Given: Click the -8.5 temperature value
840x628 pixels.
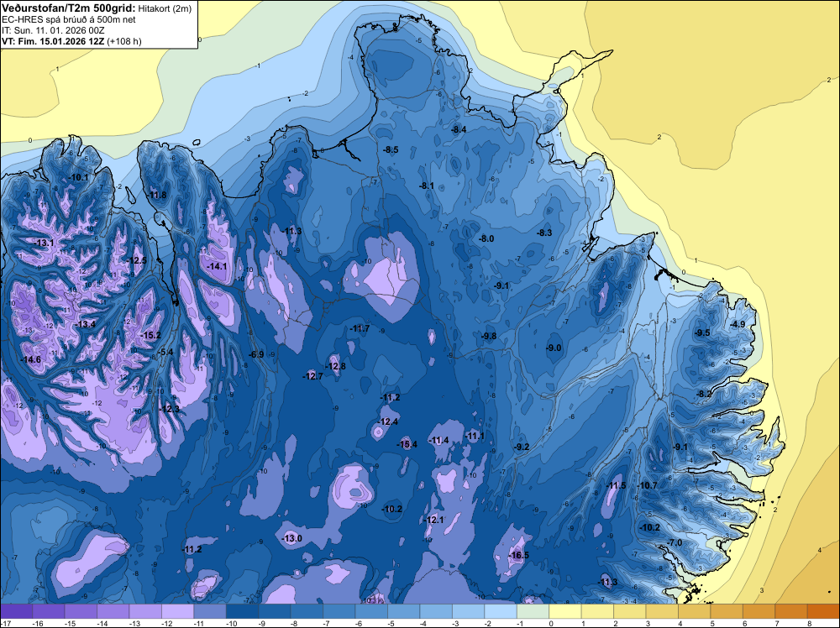Looking at the screenshot, I should [391, 149].
